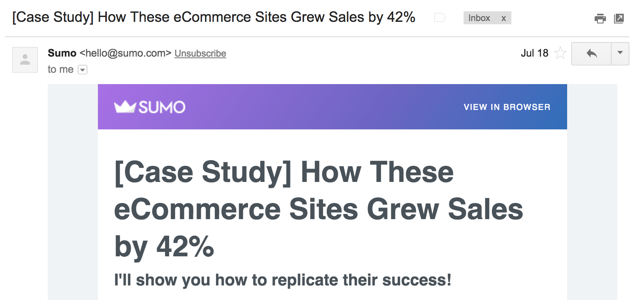Open the email in a new window
The width and height of the screenshot is (644, 300).
(x=619, y=18)
